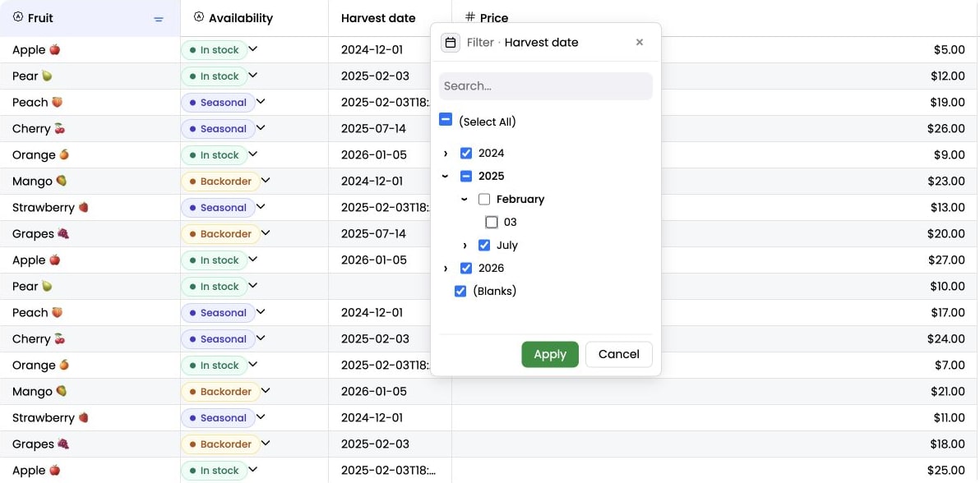Click In stock badge in $12.00 Pear row

tap(215, 76)
